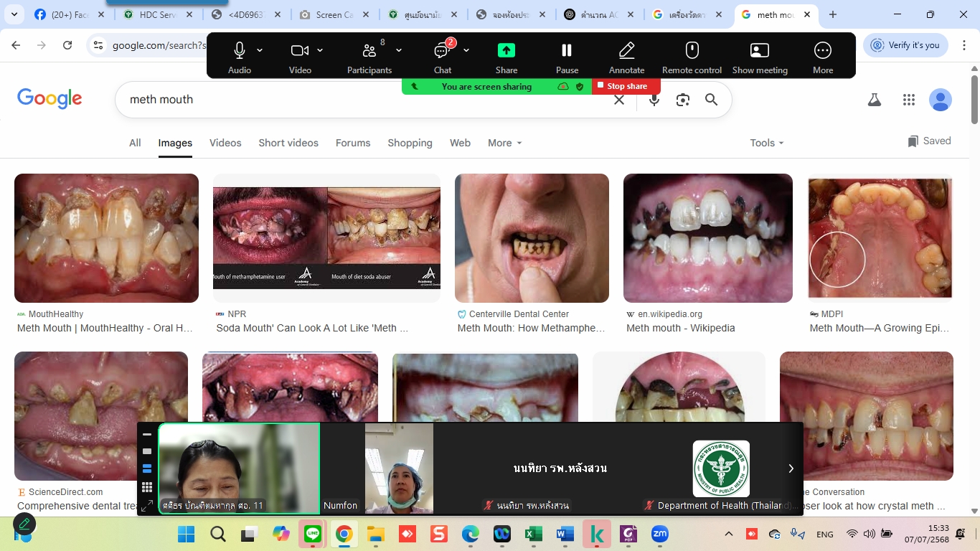
Task: Click the Google Lens search by image icon
Action: point(682,100)
